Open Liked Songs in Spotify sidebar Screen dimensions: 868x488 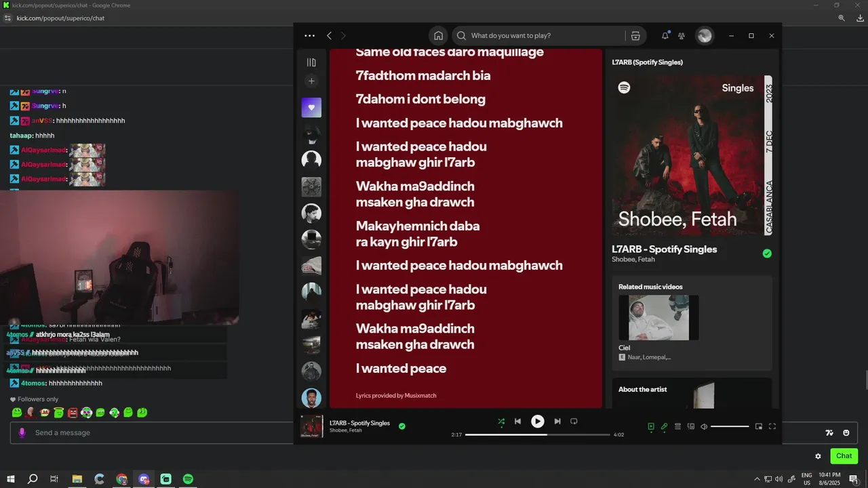pos(311,107)
